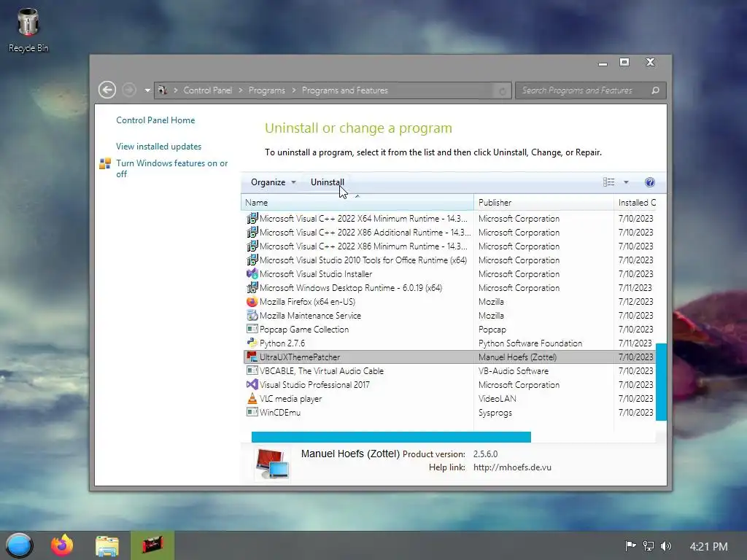Select Visual C++ 2022 X86 Additional Runtime icon

(252, 233)
